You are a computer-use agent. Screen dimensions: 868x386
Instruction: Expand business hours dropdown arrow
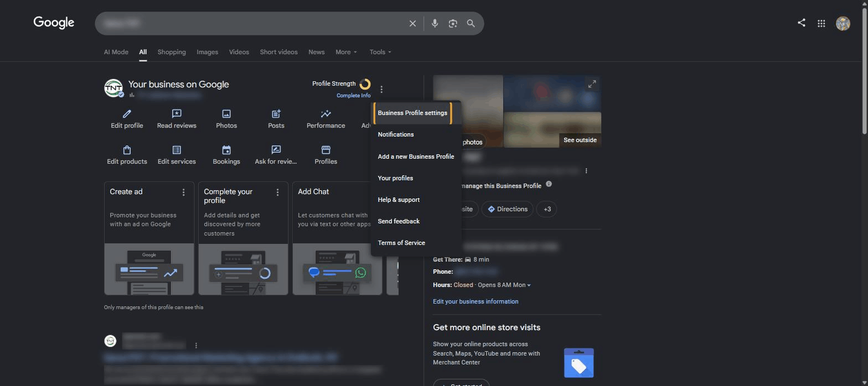click(x=529, y=285)
